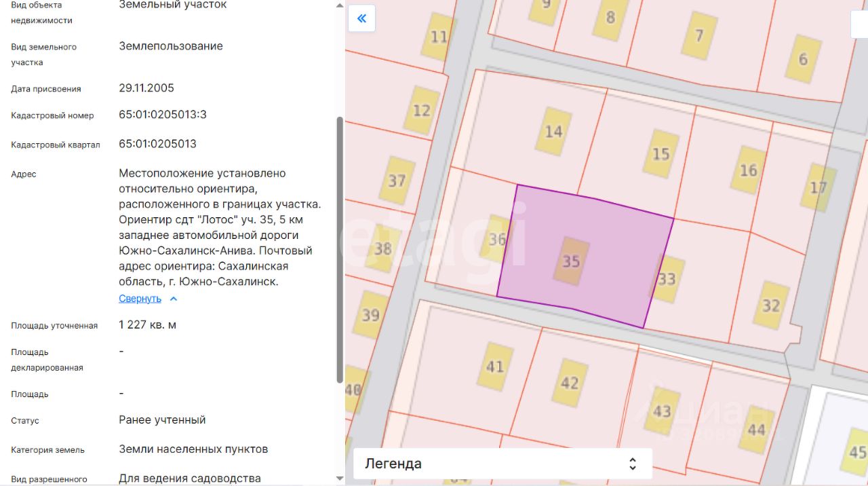Click building marker 7 on the map
The image size is (868, 486).
[x=698, y=35]
